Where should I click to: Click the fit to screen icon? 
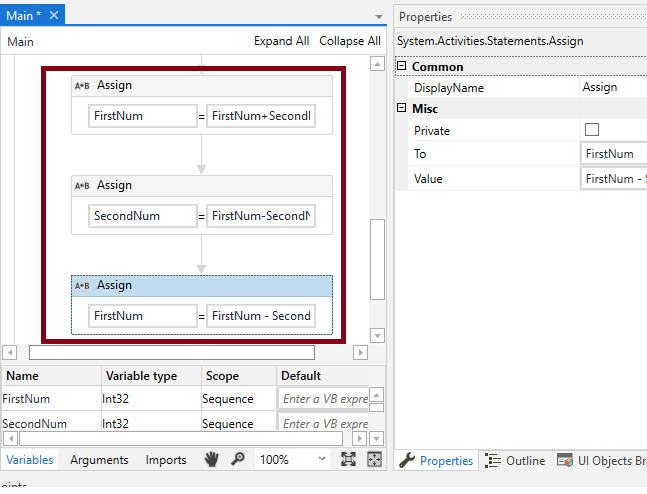(x=349, y=459)
